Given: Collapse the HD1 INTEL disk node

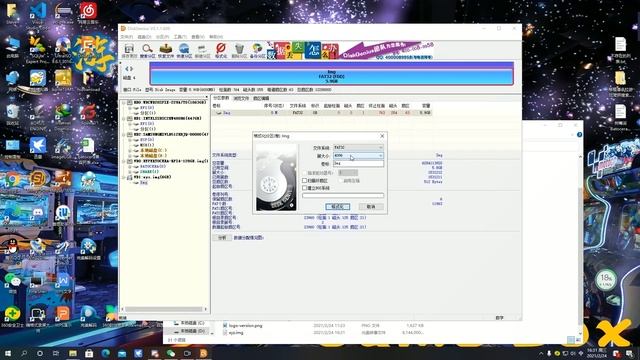Looking at the screenshot, I should [x=124, y=118].
